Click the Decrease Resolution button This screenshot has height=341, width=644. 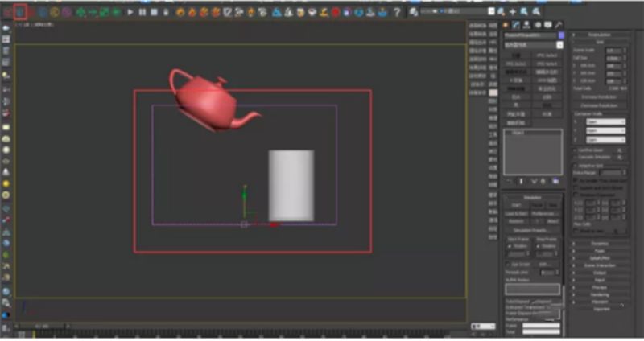599,105
